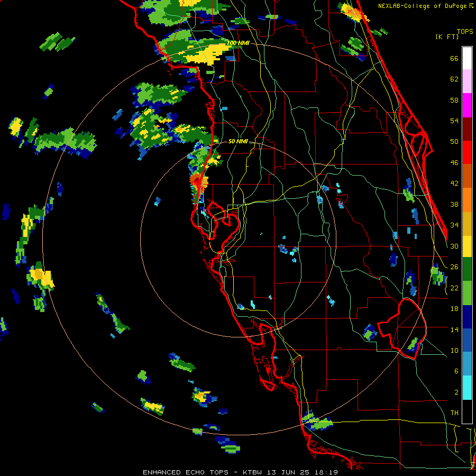Choose the light green legend swatch
The height and width of the screenshot is (476, 476).
(x=467, y=293)
